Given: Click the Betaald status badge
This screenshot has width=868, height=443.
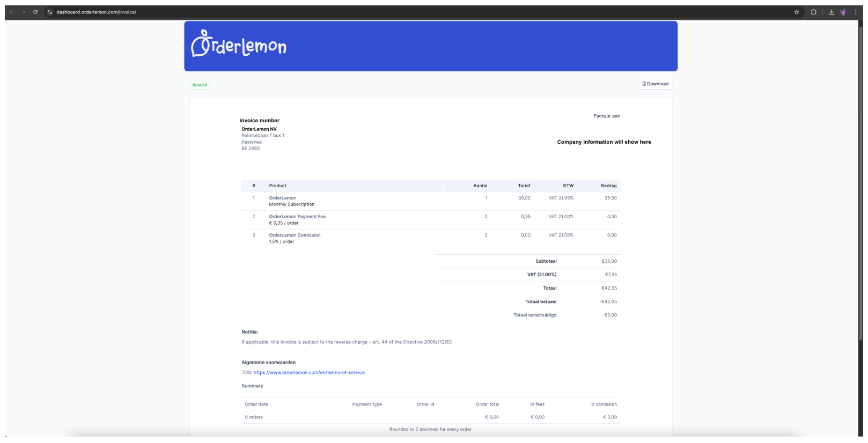Looking at the screenshot, I should coord(200,85).
